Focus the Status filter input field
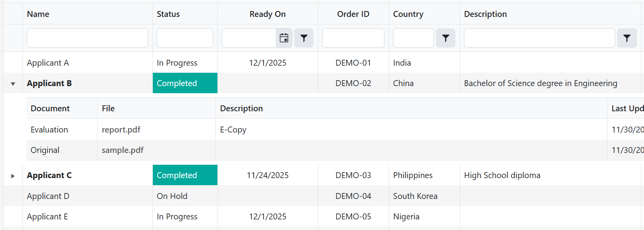 (185, 38)
